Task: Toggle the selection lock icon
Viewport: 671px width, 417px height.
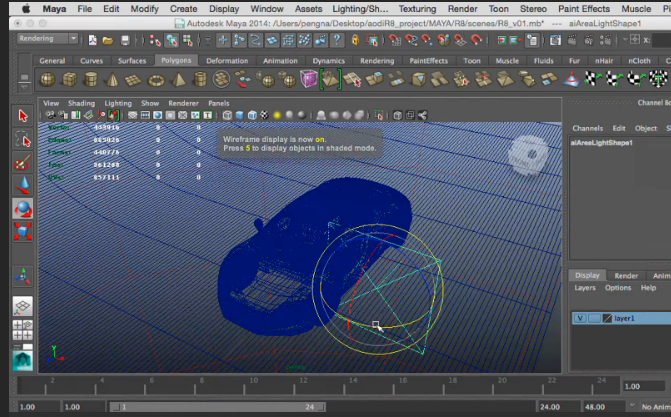Action: [x=355, y=40]
